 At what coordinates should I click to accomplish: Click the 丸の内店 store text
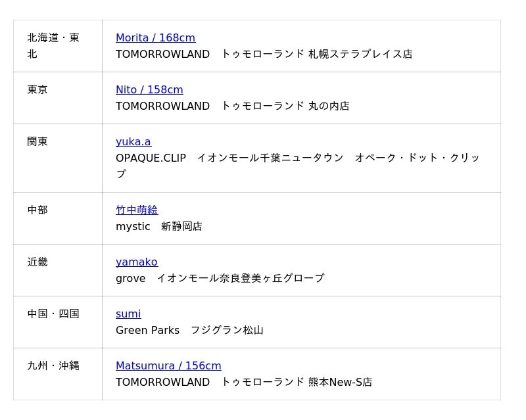(329, 106)
